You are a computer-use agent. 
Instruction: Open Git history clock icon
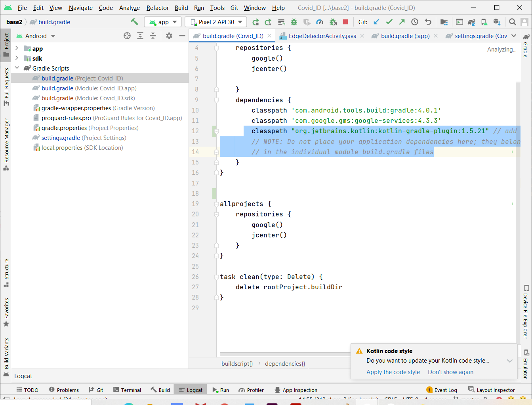coord(415,22)
